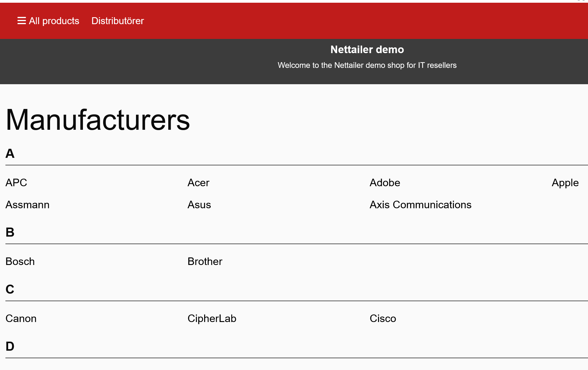Select the Canon manufacturer link

[21, 318]
